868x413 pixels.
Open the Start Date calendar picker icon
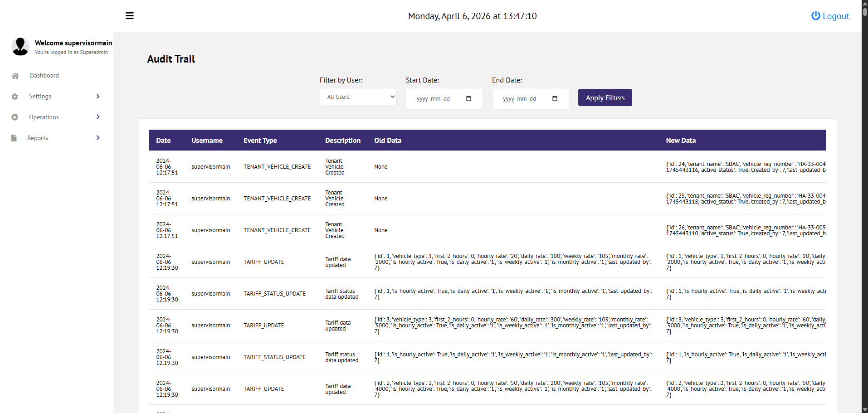click(x=469, y=98)
